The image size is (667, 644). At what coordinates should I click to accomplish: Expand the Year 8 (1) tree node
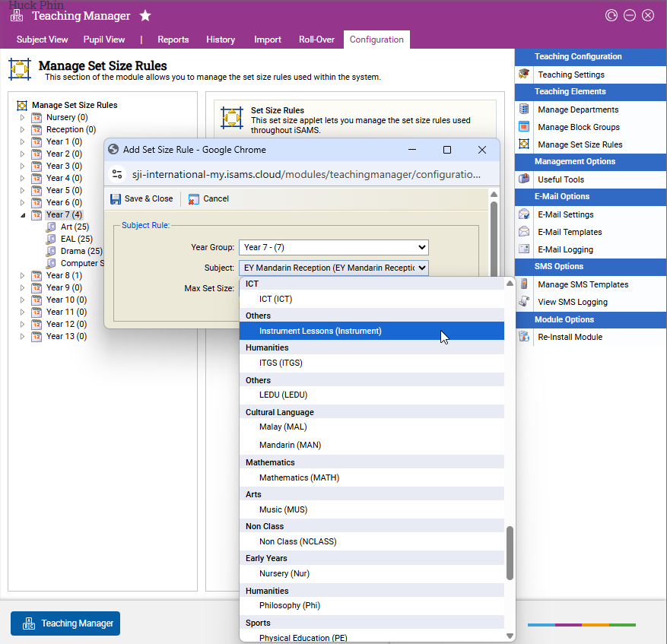[23, 275]
